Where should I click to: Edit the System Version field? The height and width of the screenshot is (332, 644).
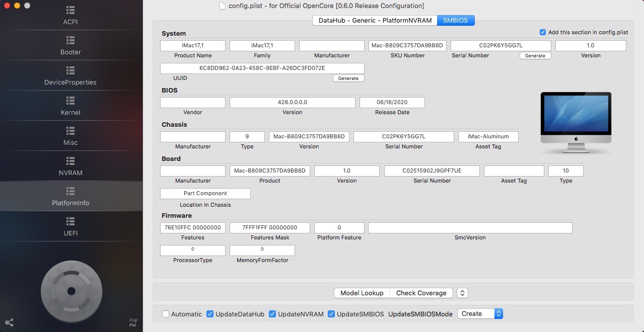coord(591,46)
